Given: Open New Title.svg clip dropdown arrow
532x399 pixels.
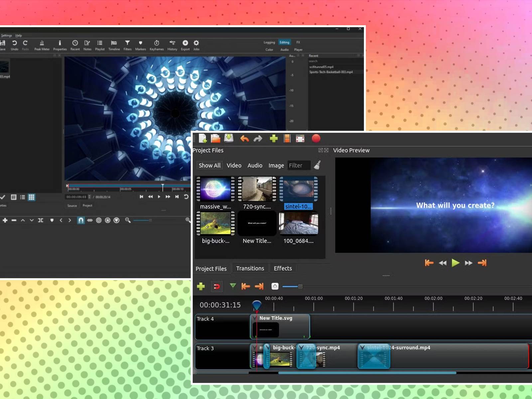Looking at the screenshot, I should click(255, 318).
